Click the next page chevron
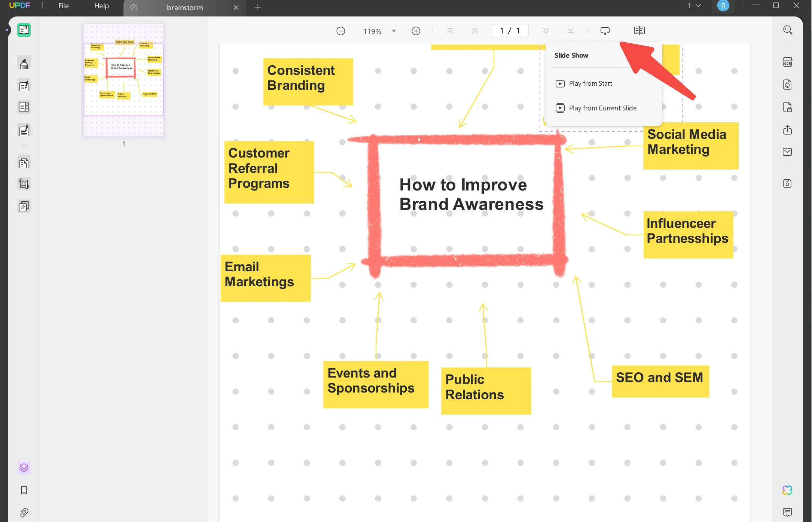This screenshot has width=812, height=522. coord(546,30)
